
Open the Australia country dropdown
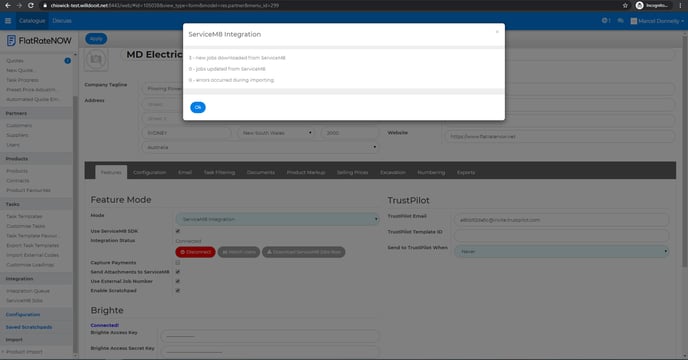pos(260,148)
